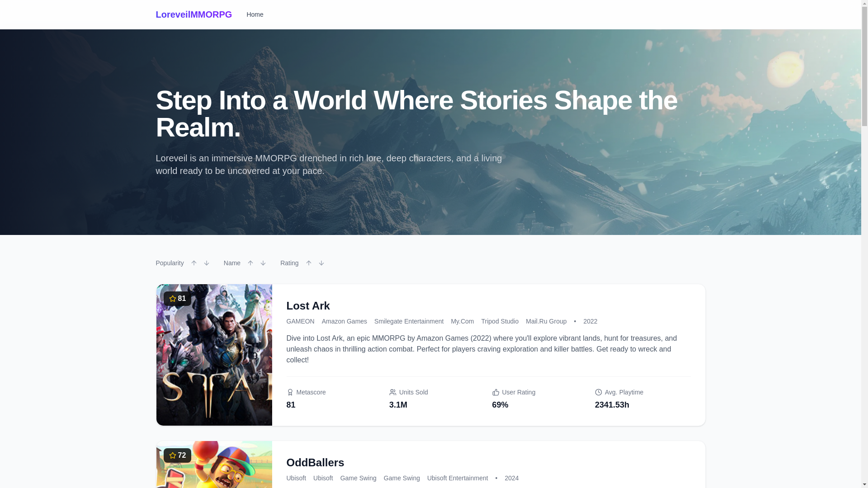Image resolution: width=868 pixels, height=488 pixels.
Task: Sort by Popularity descending arrow
Action: [x=206, y=263]
